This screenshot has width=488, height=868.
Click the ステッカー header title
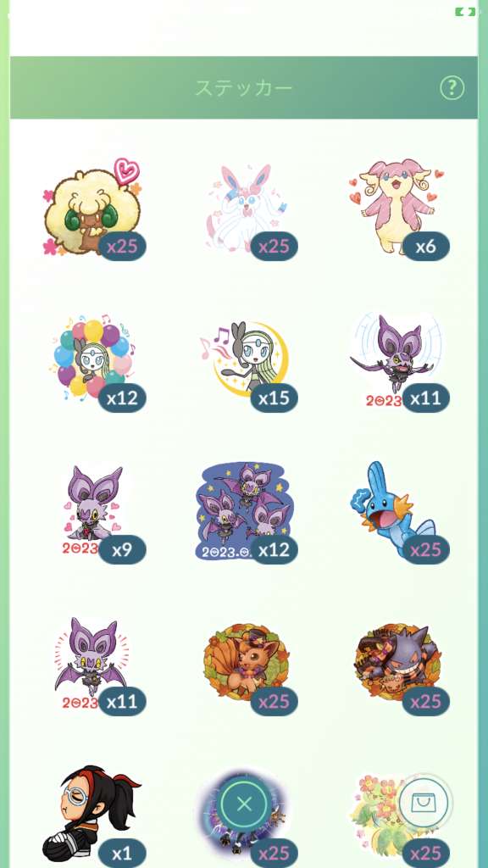(244, 88)
